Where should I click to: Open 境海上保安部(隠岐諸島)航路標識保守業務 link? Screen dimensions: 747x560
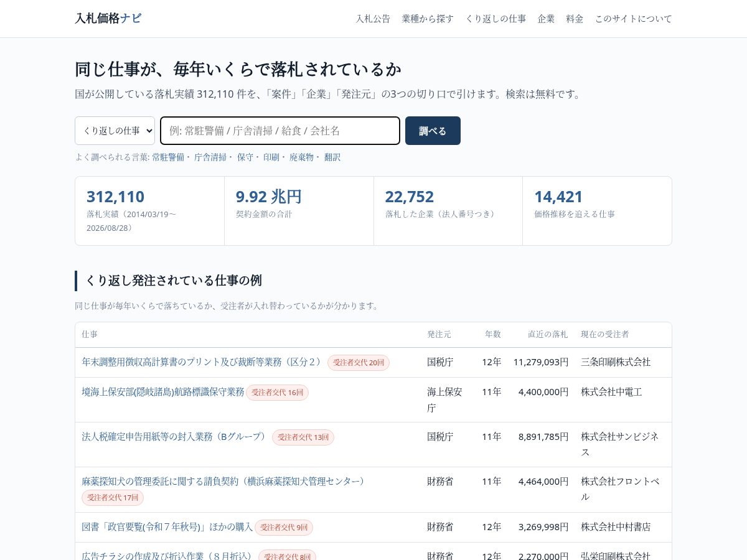pos(163,392)
